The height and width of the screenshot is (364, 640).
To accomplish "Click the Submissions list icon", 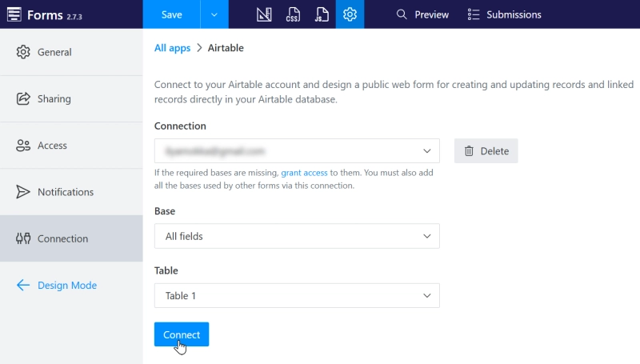I will pos(474,14).
